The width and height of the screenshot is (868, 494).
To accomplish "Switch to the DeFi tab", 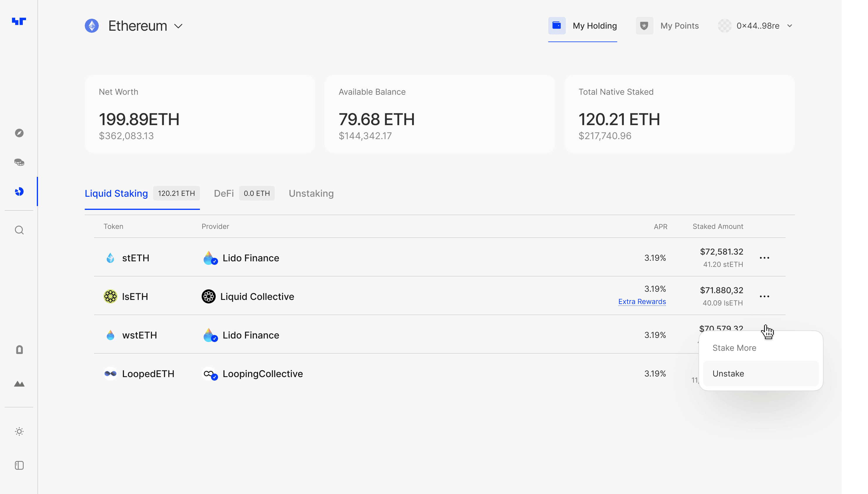I will coord(224,194).
